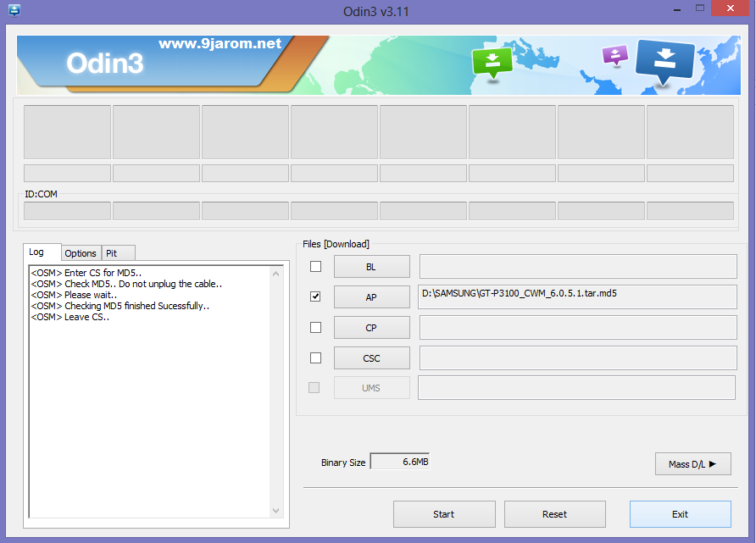The image size is (756, 543).
Task: Click the CSC file path field
Action: click(x=578, y=358)
